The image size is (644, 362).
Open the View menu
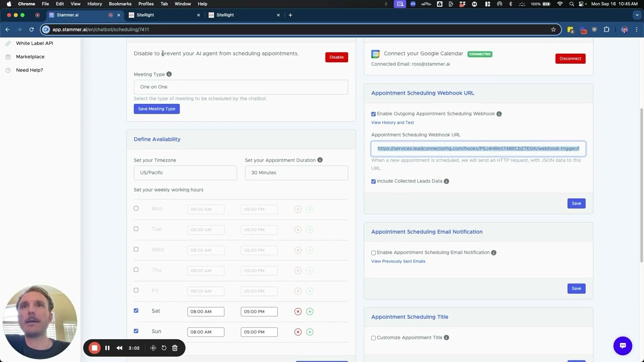click(x=75, y=4)
